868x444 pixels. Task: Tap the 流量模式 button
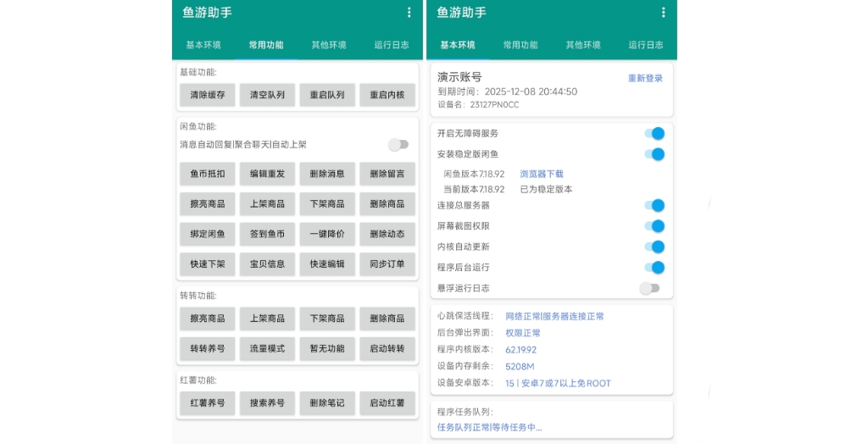[267, 348]
